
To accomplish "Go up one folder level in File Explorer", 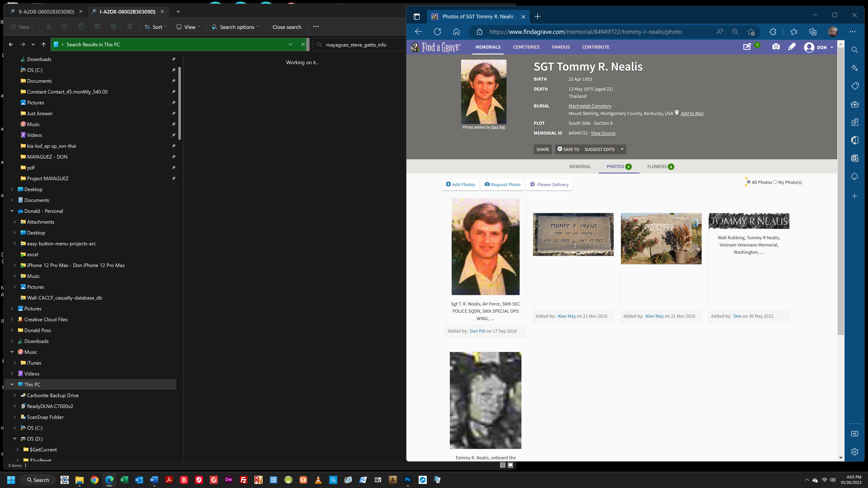I will pos(43,45).
